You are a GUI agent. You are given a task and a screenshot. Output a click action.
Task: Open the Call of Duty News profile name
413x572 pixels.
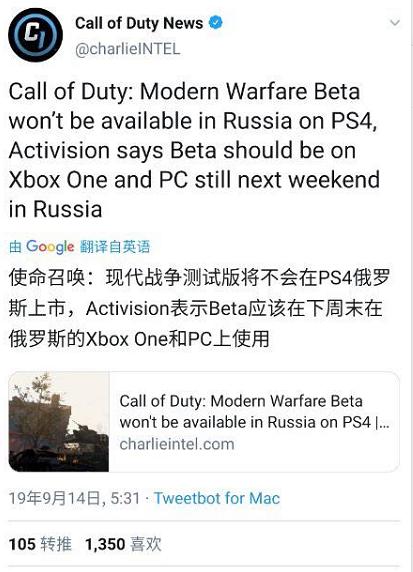139,23
